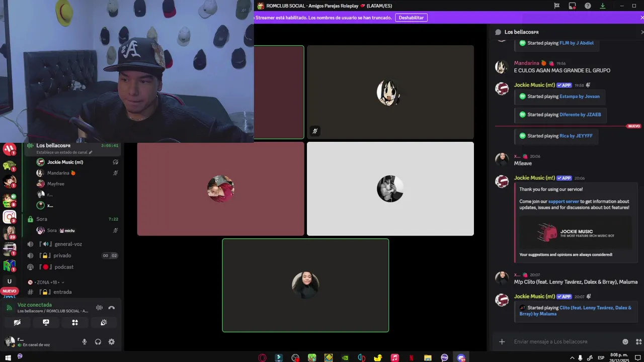The image size is (644, 362).
Task: Jump to the NUEVO unread indicator
Action: click(x=9, y=291)
